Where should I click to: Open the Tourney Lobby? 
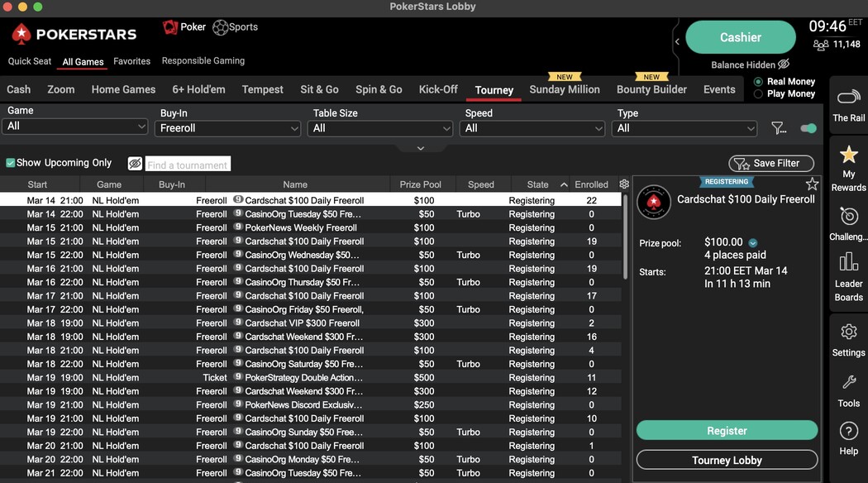(x=727, y=460)
